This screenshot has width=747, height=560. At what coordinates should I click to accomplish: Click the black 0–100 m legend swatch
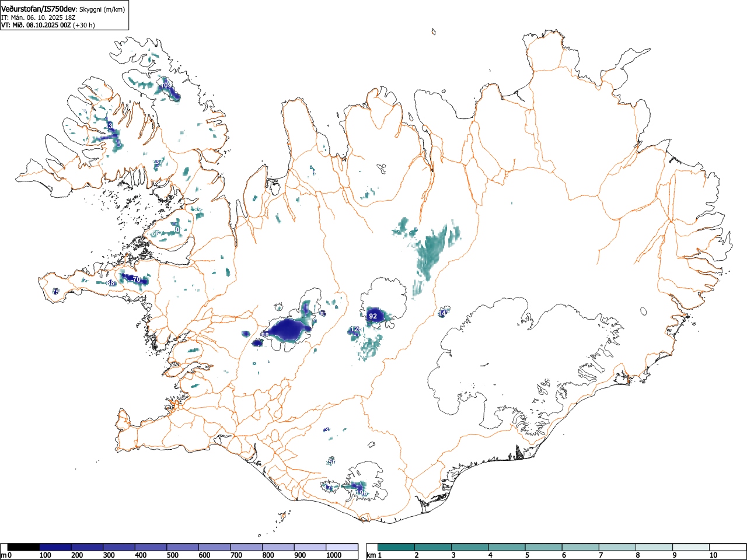coord(24,547)
